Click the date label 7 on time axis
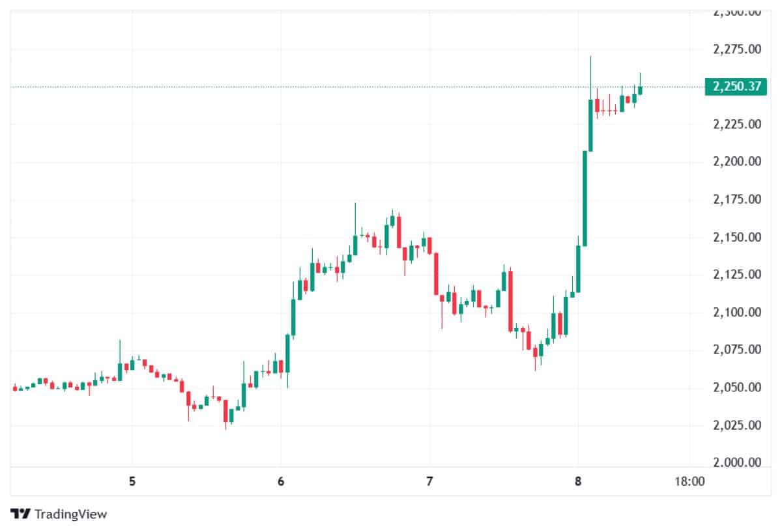The height and width of the screenshot is (532, 782). pyautogui.click(x=429, y=483)
